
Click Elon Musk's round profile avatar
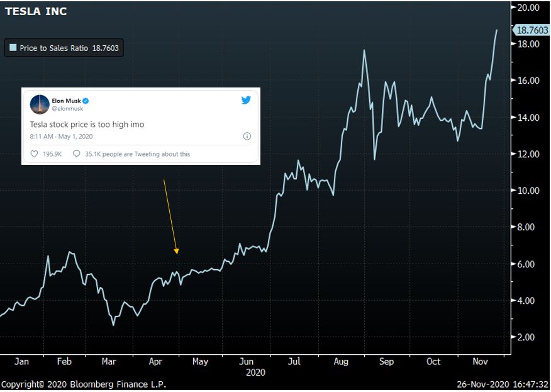(40, 104)
